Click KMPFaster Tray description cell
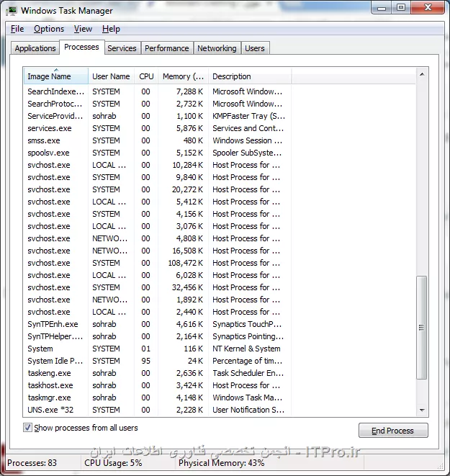The height and width of the screenshot is (476, 450). point(248,116)
